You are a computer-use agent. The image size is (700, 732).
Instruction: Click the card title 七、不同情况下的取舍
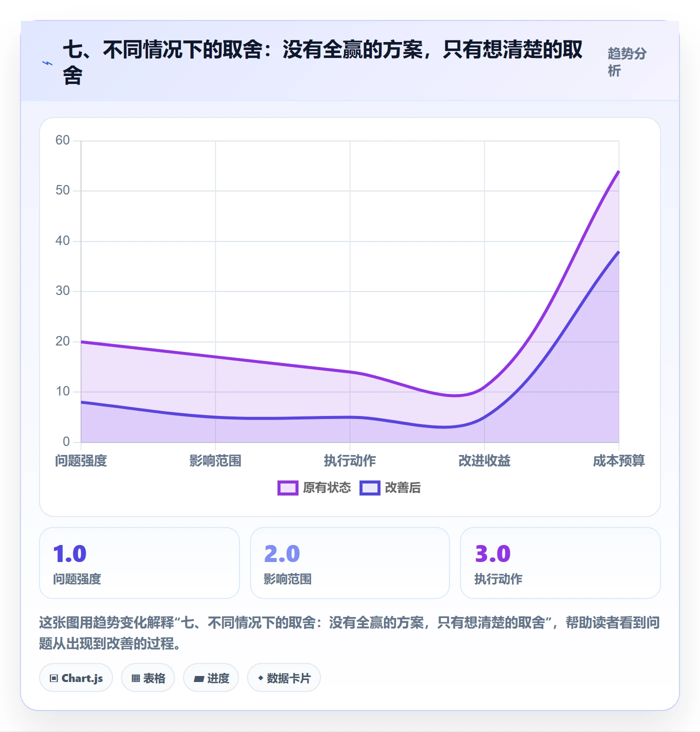pyautogui.click(x=322, y=62)
